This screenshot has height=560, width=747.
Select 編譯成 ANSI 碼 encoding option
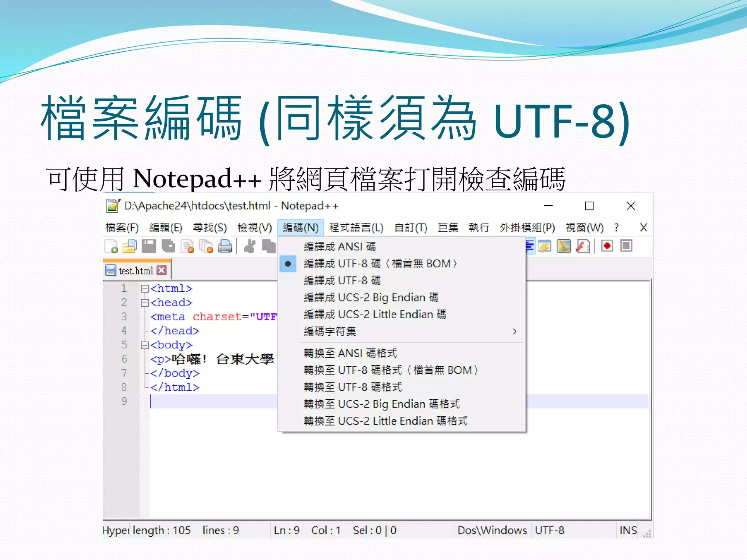pos(402,247)
